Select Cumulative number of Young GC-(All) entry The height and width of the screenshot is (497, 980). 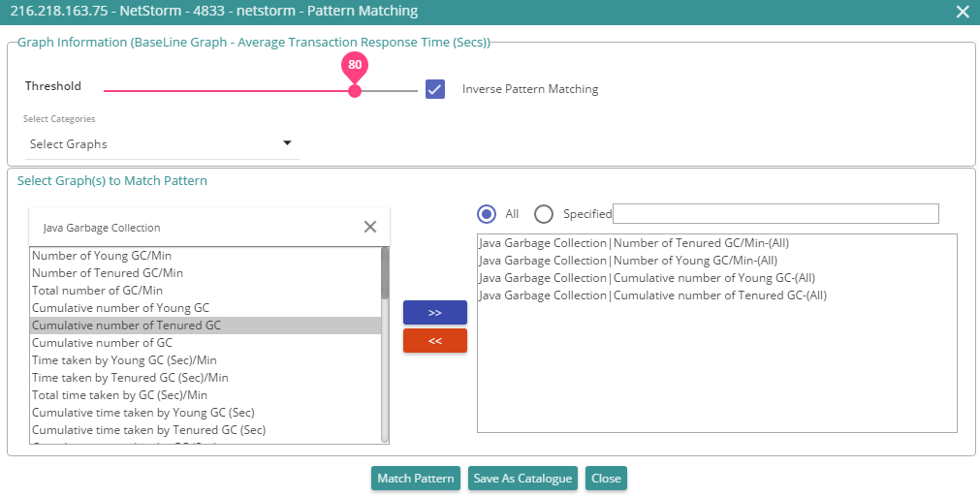(x=717, y=278)
